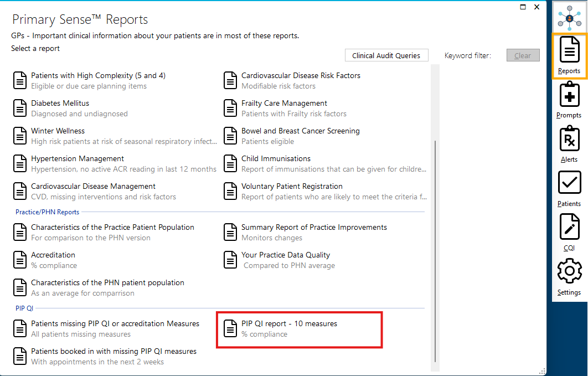Screen dimensions: 588x376
Task: Open the Settings gear icon
Action: [569, 271]
